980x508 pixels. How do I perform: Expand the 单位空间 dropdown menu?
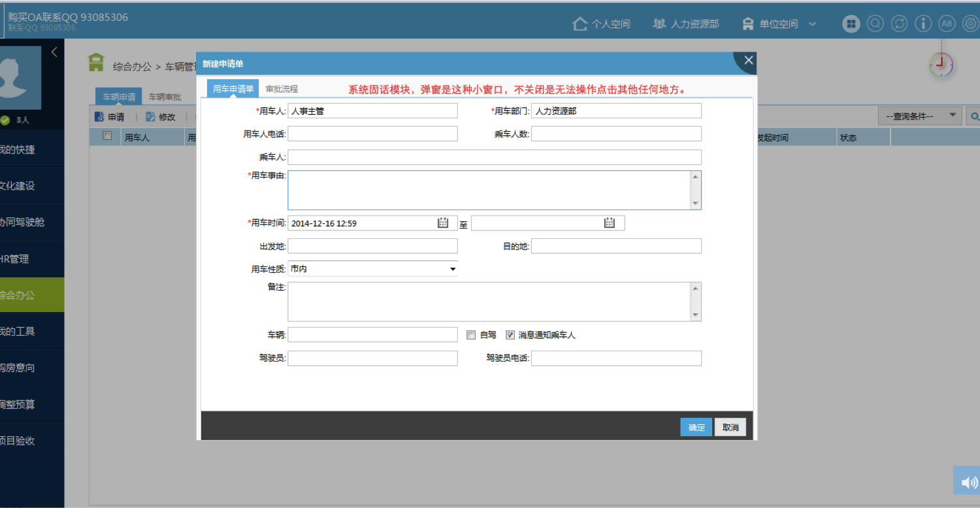pos(812,24)
